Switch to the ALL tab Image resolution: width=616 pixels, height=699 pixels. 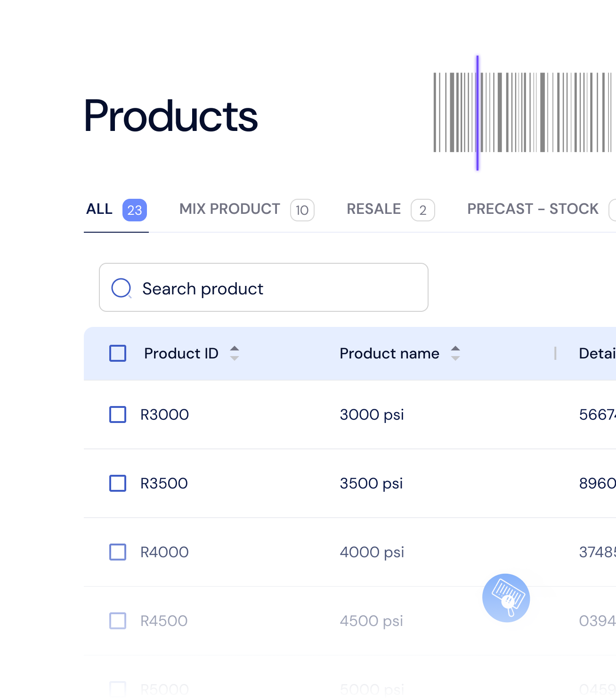116,210
